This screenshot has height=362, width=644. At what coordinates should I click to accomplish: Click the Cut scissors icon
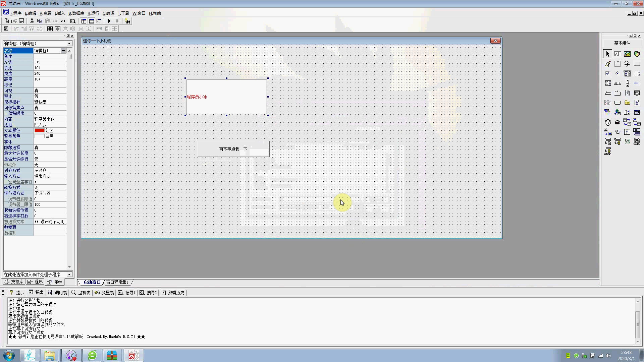(x=32, y=21)
